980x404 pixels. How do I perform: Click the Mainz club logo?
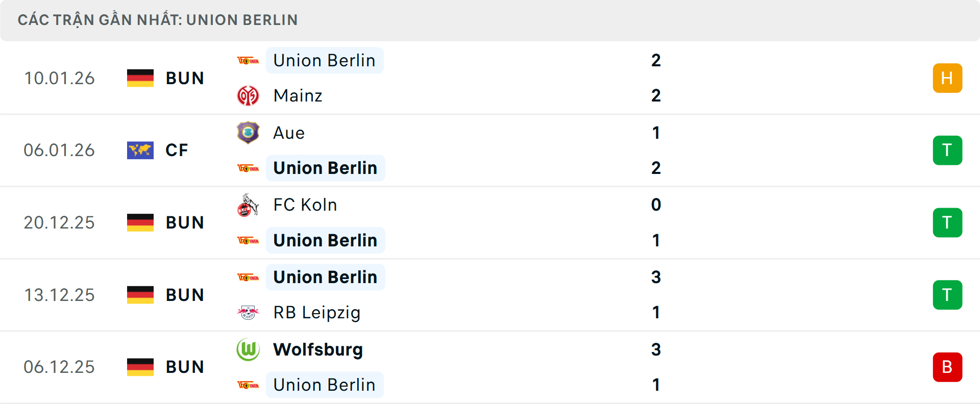(x=249, y=95)
